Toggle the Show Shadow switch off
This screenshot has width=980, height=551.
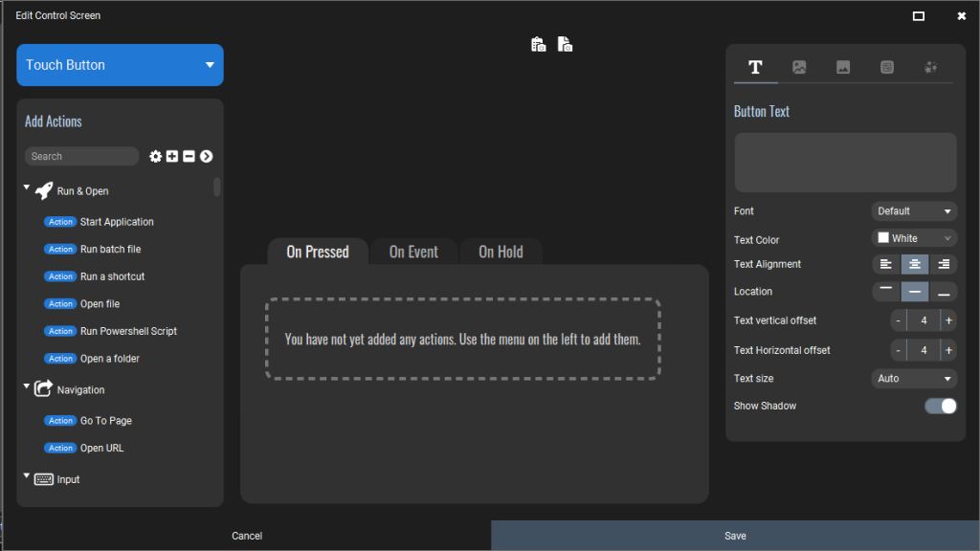(940, 406)
